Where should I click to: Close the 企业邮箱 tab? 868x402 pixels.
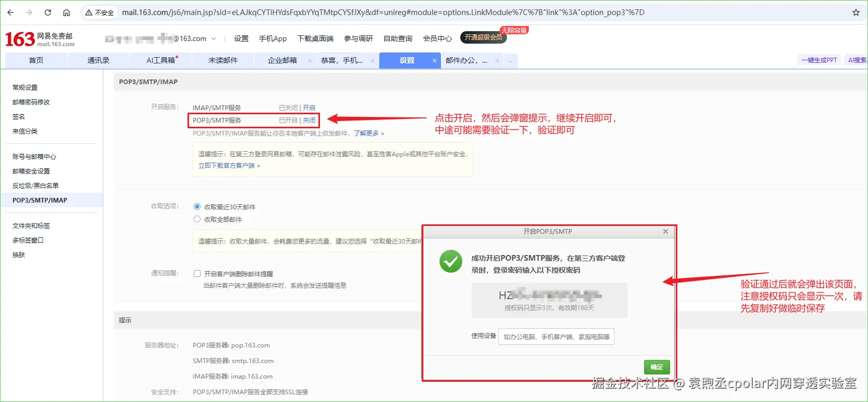coord(310,60)
